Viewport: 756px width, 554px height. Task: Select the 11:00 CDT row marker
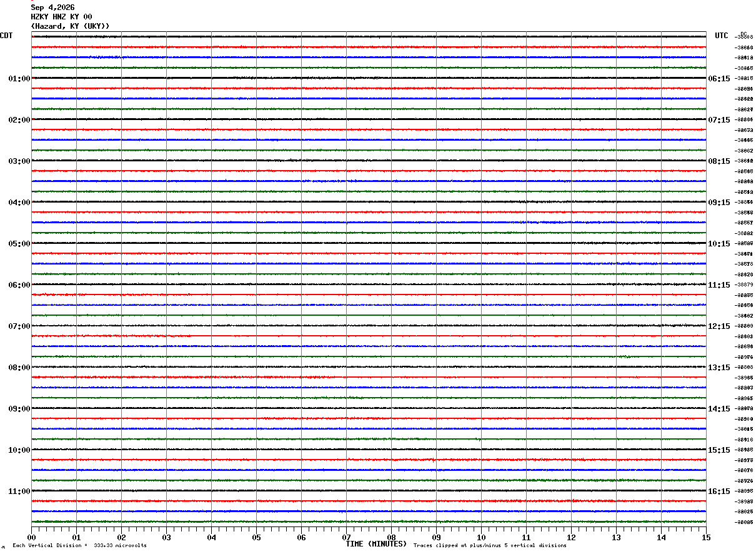click(x=19, y=491)
